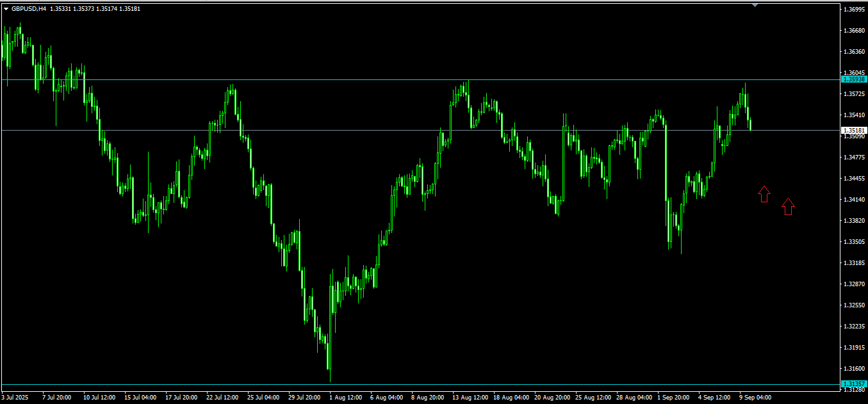Viewport: 868px width, 404px height.
Task: Click the gray chart shift triangle marker
Action: coord(755,6)
